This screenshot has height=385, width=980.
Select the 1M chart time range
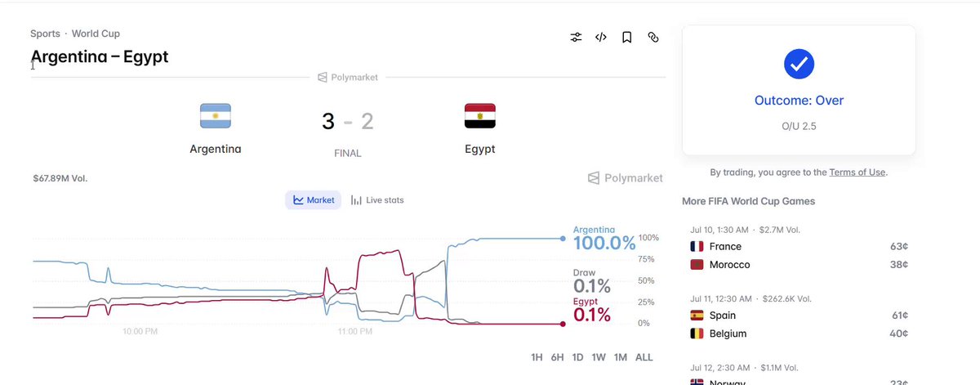pyautogui.click(x=621, y=357)
